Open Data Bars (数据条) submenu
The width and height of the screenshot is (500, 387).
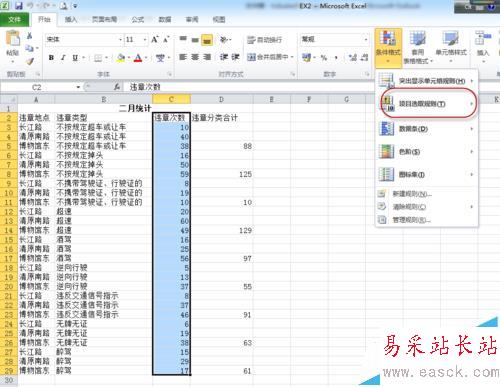[x=427, y=129]
